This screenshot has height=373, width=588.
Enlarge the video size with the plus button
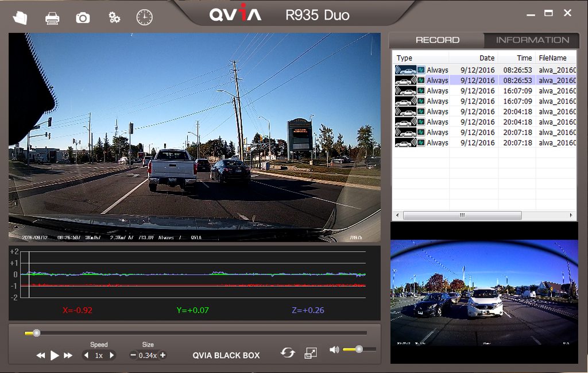point(163,355)
